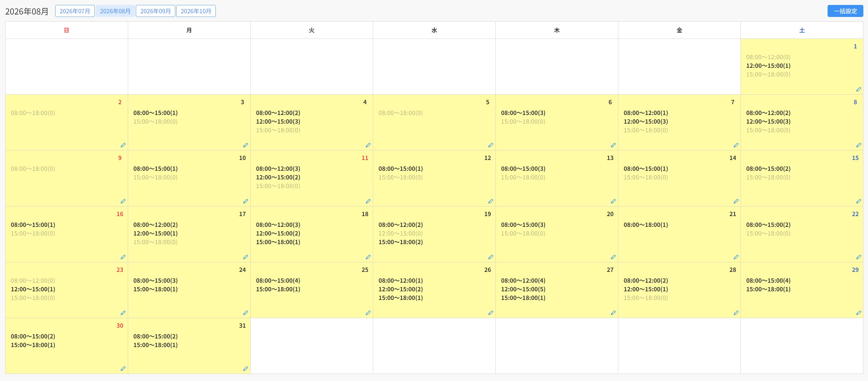Go to the 2026年10月 month
Screen dimensions: 868x381
[196, 11]
